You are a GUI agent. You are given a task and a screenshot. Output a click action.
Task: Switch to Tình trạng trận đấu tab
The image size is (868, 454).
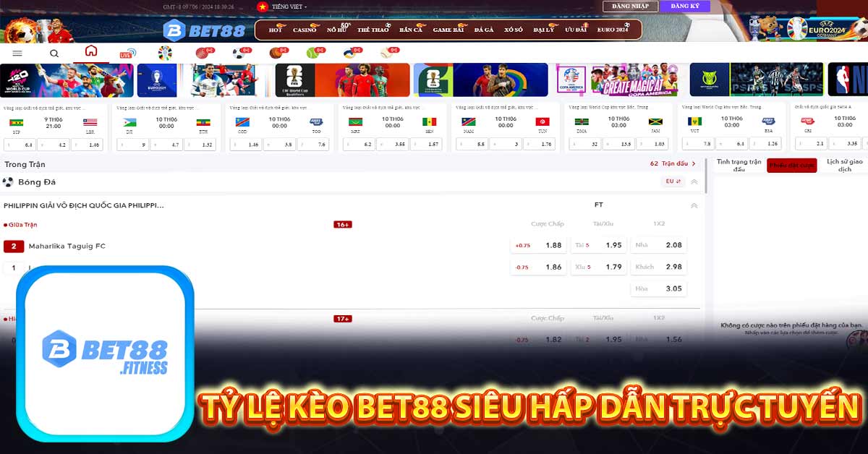(x=739, y=166)
